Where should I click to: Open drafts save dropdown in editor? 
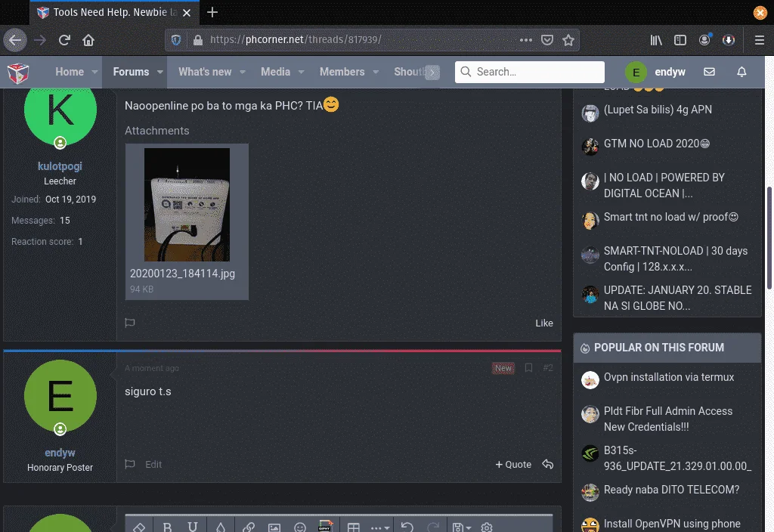pyautogui.click(x=462, y=527)
